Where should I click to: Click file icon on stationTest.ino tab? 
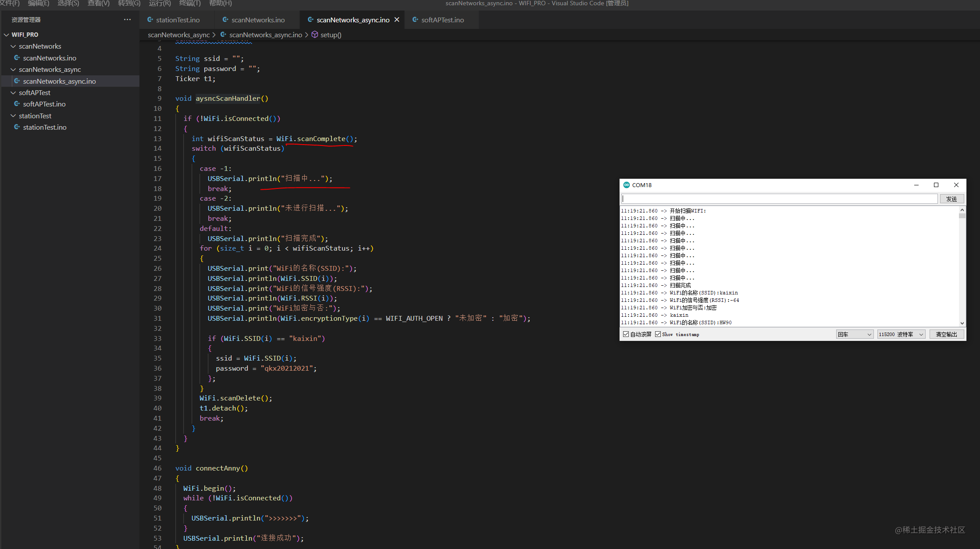(150, 20)
